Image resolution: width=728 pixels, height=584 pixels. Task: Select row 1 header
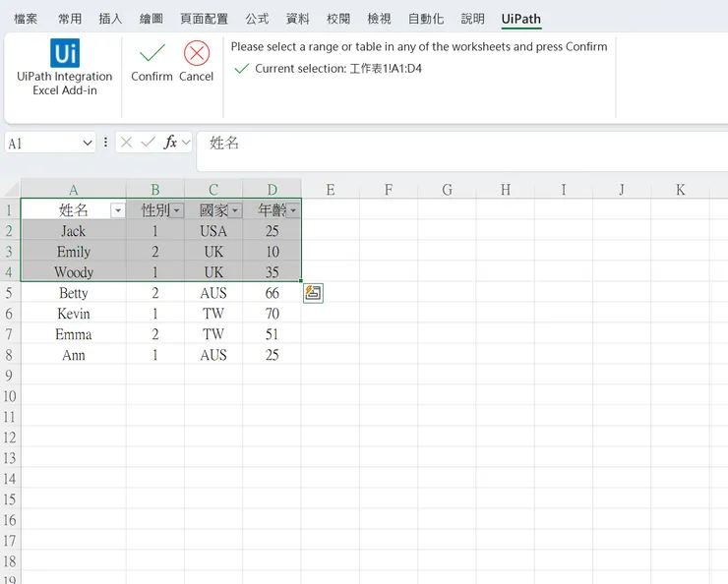[x=9, y=210]
